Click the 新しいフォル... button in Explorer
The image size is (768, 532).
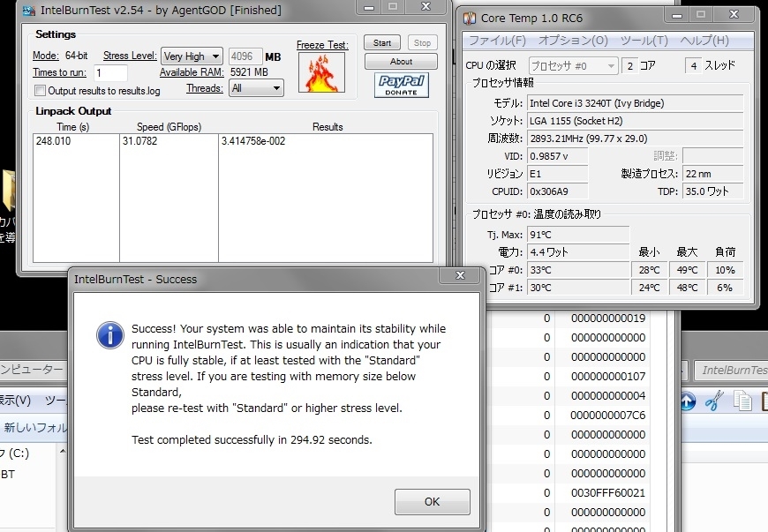[x=34, y=427]
